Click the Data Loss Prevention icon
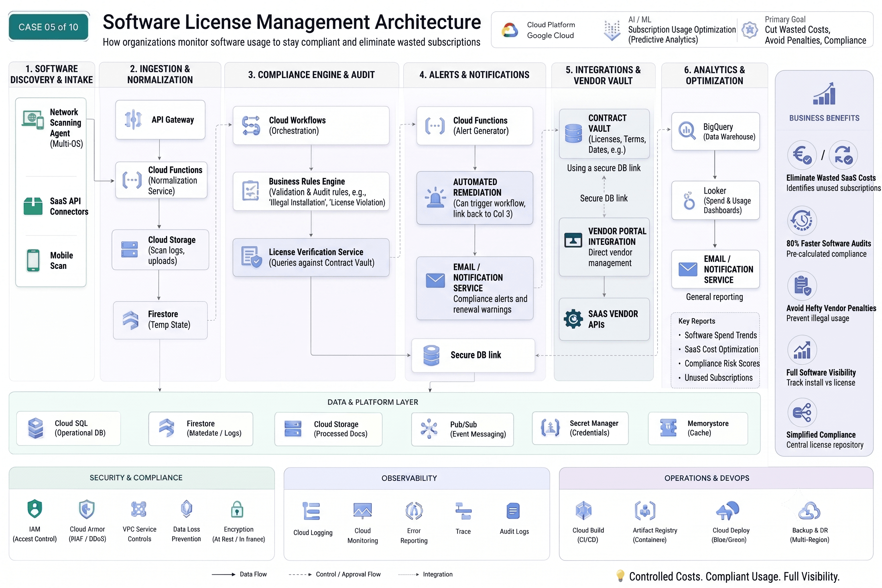 (186, 509)
